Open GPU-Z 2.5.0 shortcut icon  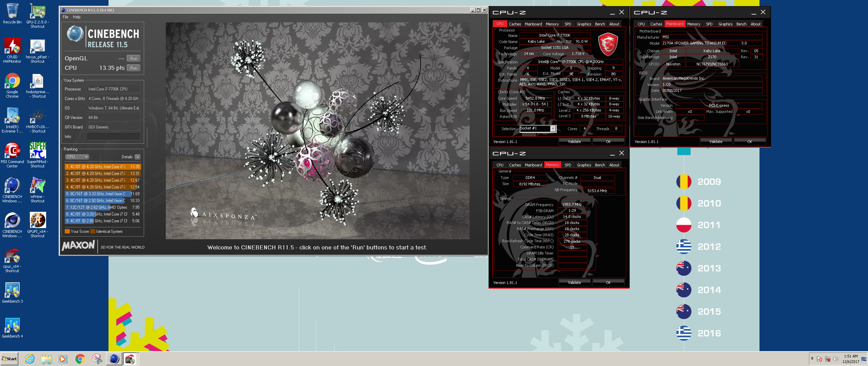(x=37, y=16)
